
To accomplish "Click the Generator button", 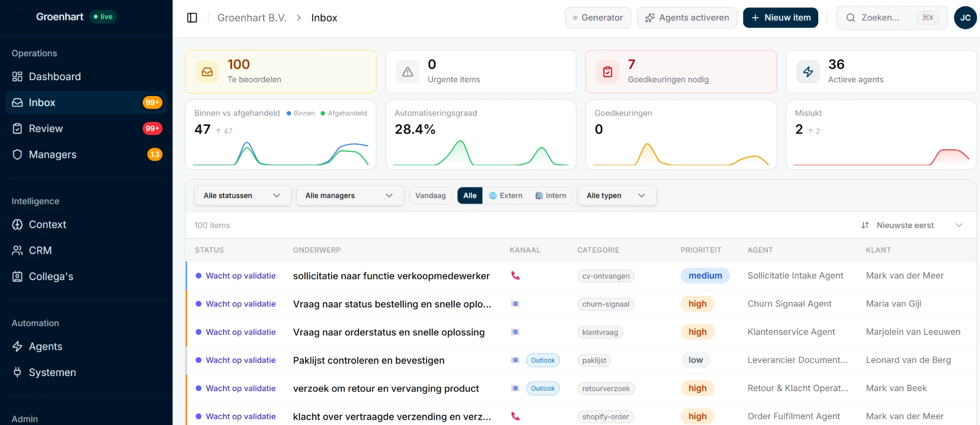I will tap(598, 18).
